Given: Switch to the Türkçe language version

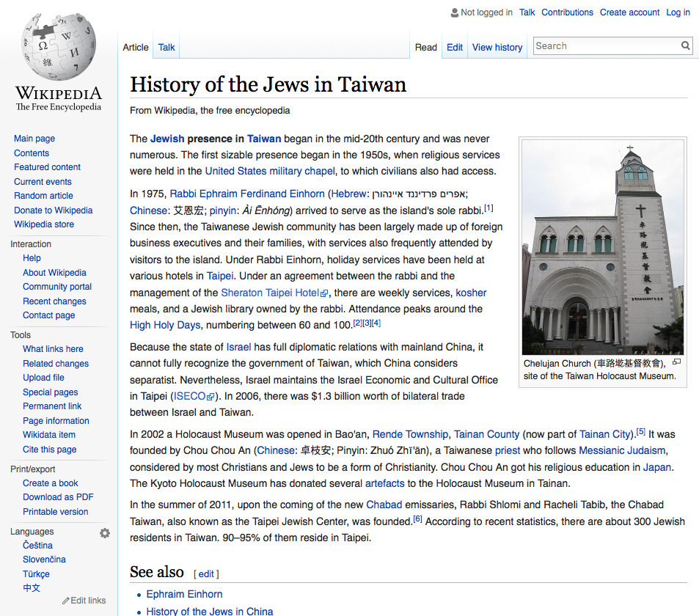Looking at the screenshot, I should coord(35,573).
